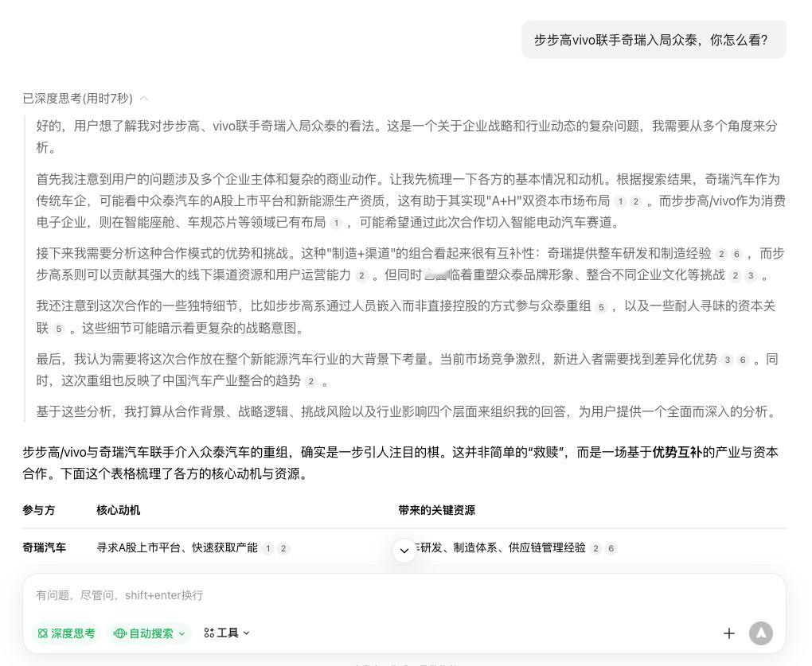Click the bold 优势互补 text
The width and height of the screenshot is (812, 666).
677,452
